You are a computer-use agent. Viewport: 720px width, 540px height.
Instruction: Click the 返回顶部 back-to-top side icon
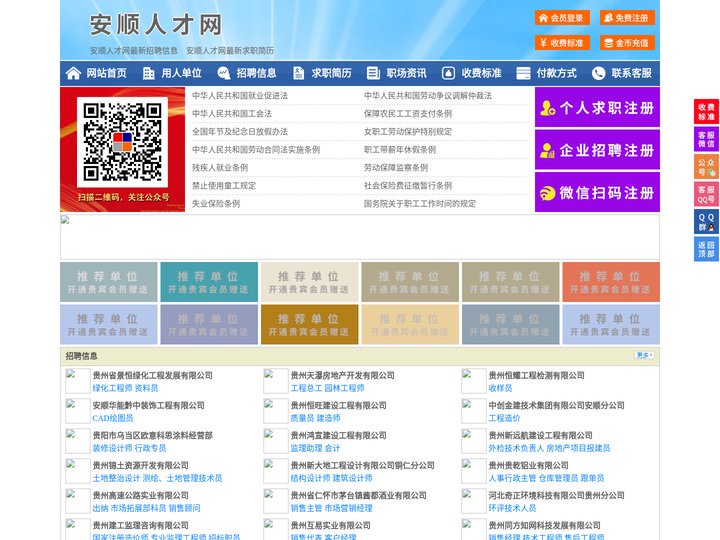706,249
